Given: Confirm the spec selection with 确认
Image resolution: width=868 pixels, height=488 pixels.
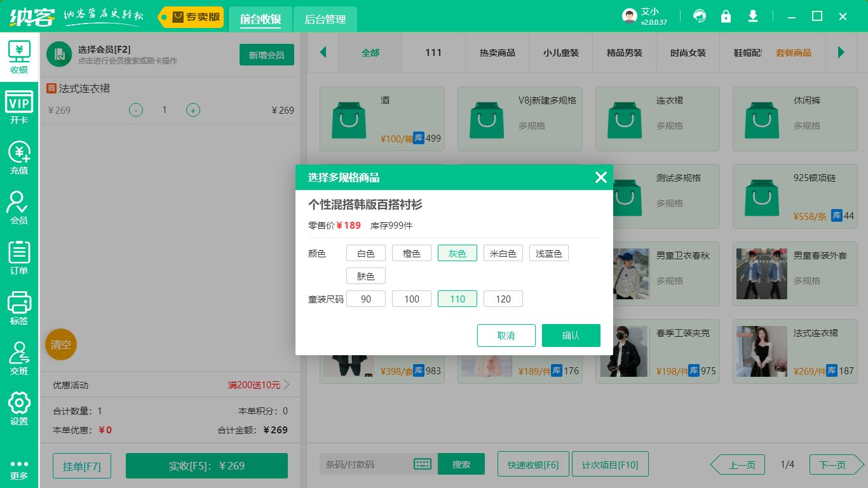Looking at the screenshot, I should pos(571,335).
